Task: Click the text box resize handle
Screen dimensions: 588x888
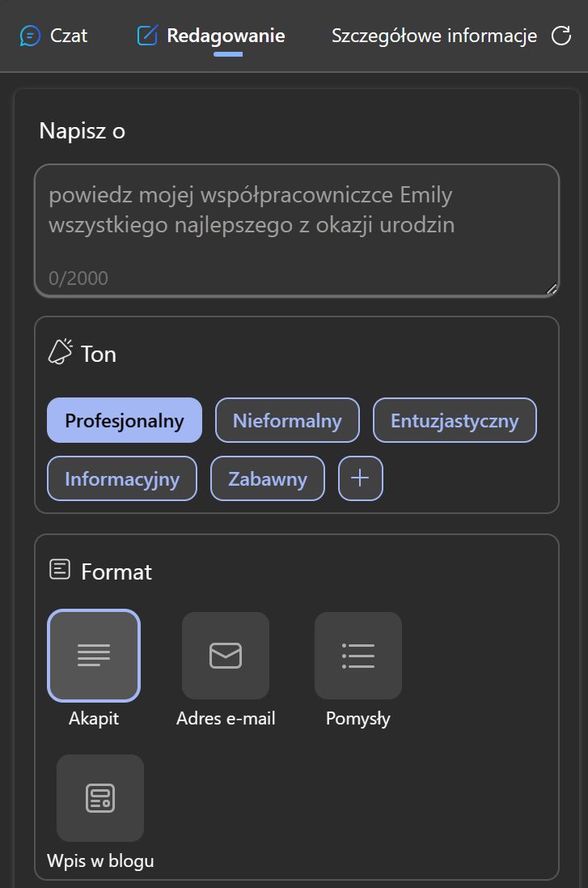Action: point(552,289)
